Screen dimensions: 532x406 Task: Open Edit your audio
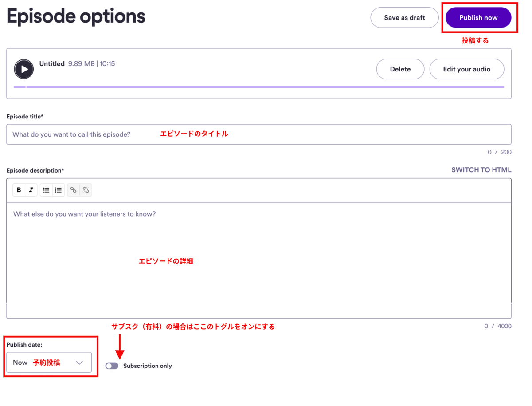(467, 69)
